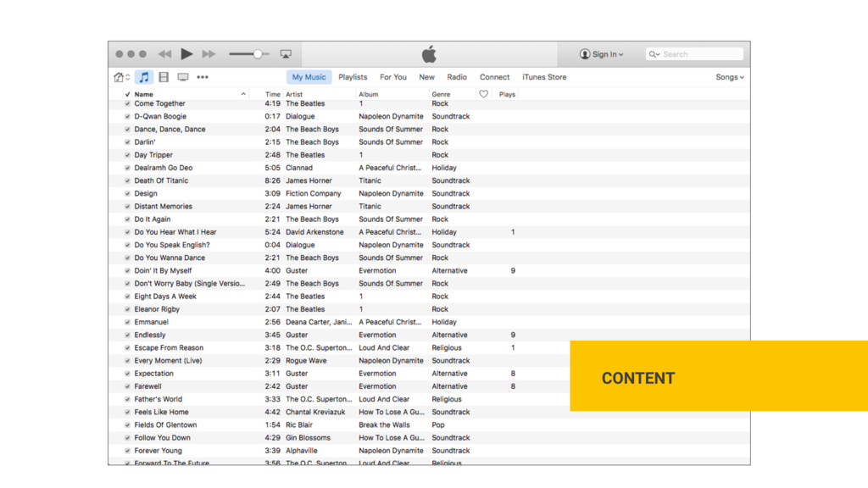Click artist Ric Blair
This screenshot has width=868, height=488.
click(299, 425)
